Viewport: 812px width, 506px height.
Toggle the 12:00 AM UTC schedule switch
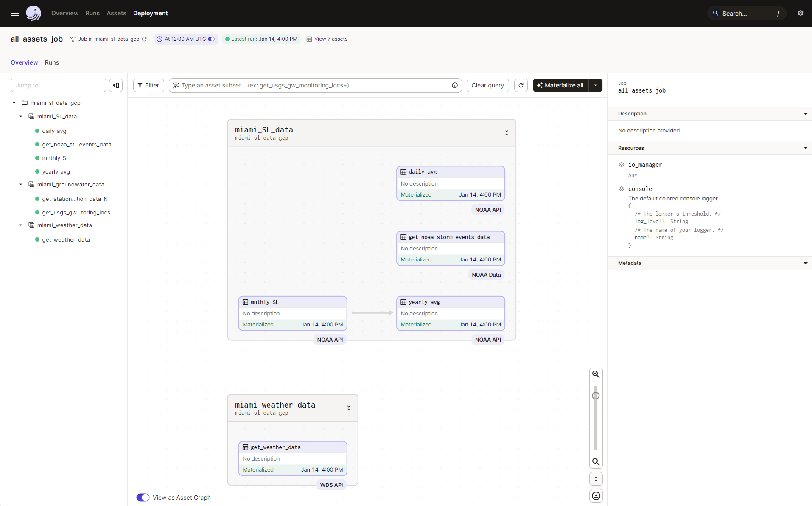211,39
